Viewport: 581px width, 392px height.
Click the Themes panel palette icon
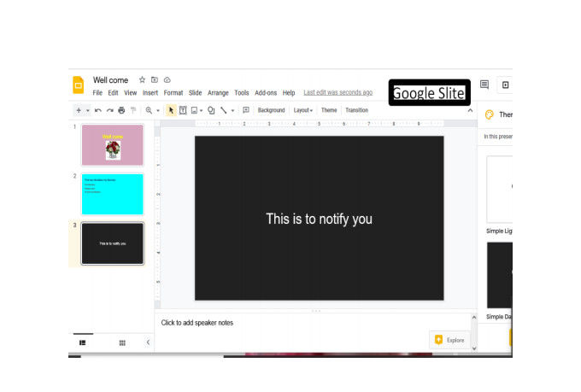[x=489, y=114]
